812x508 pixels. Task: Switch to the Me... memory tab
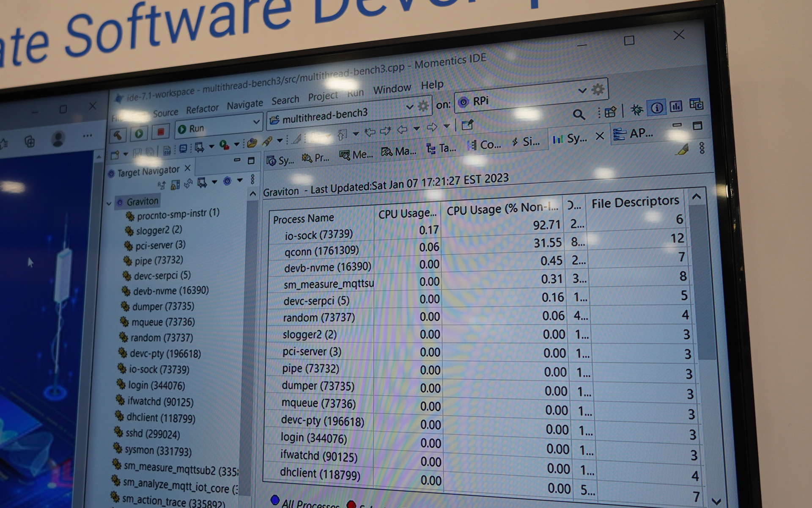(357, 155)
